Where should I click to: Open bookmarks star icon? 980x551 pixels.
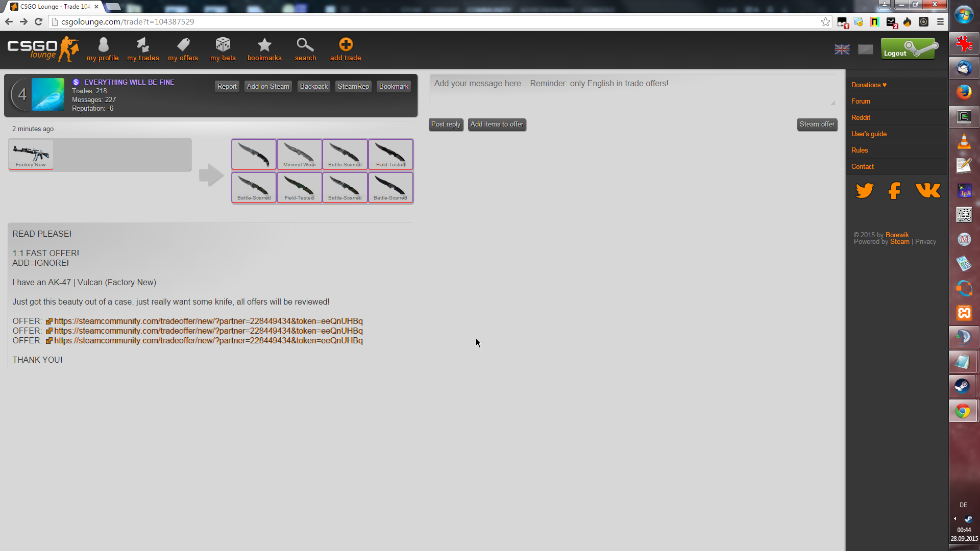click(x=264, y=45)
